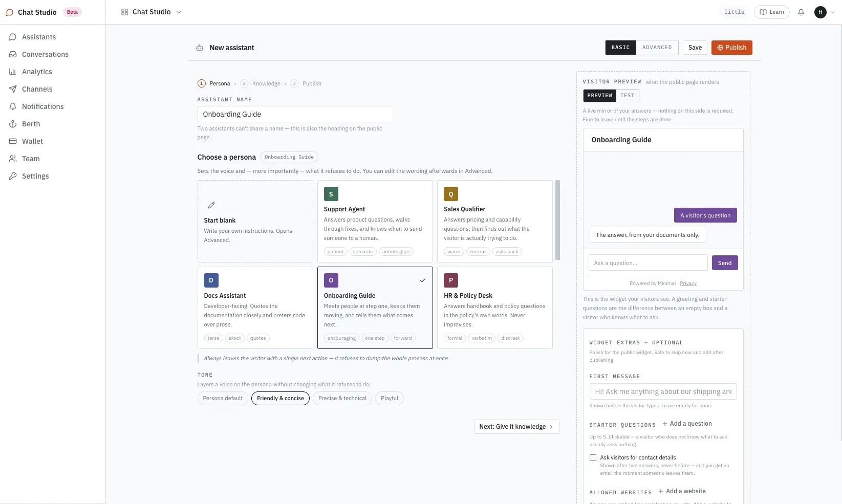Click the Docs Assistant D badge

211,280
